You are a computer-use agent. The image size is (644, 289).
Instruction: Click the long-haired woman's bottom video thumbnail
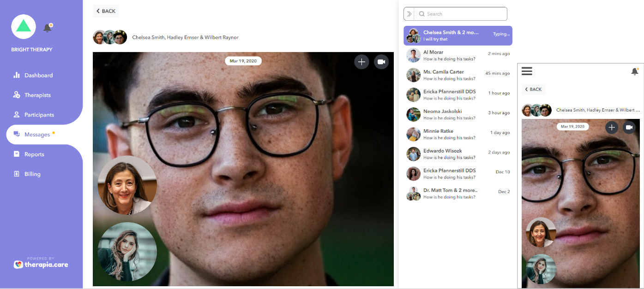coord(127,252)
